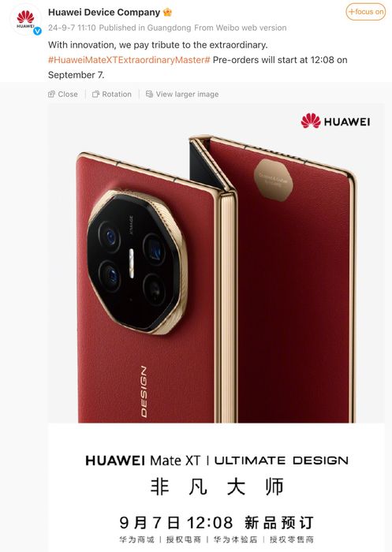Viewport: 392px width, 552px height.
Task: Click the crown badge next to account name
Action: click(168, 13)
